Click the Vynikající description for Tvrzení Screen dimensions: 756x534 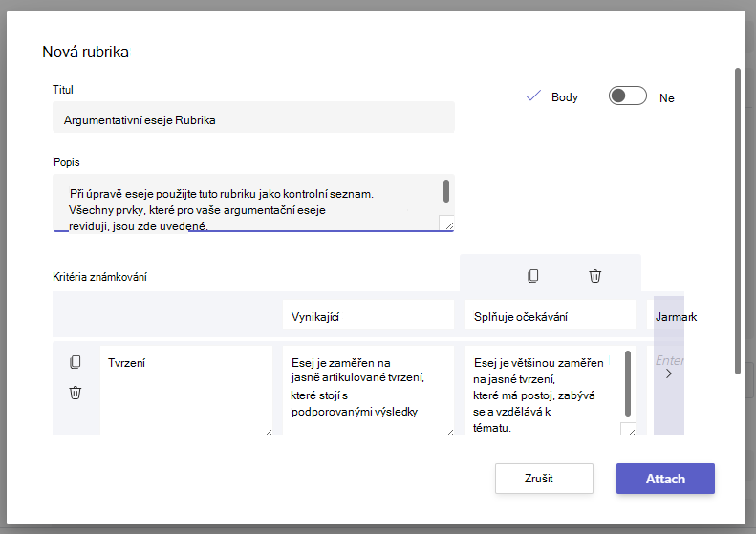pos(368,390)
